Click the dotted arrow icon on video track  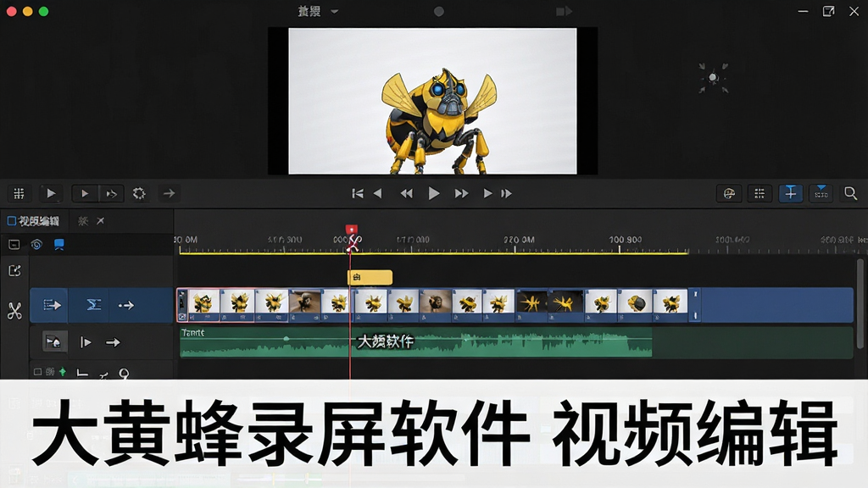click(126, 305)
